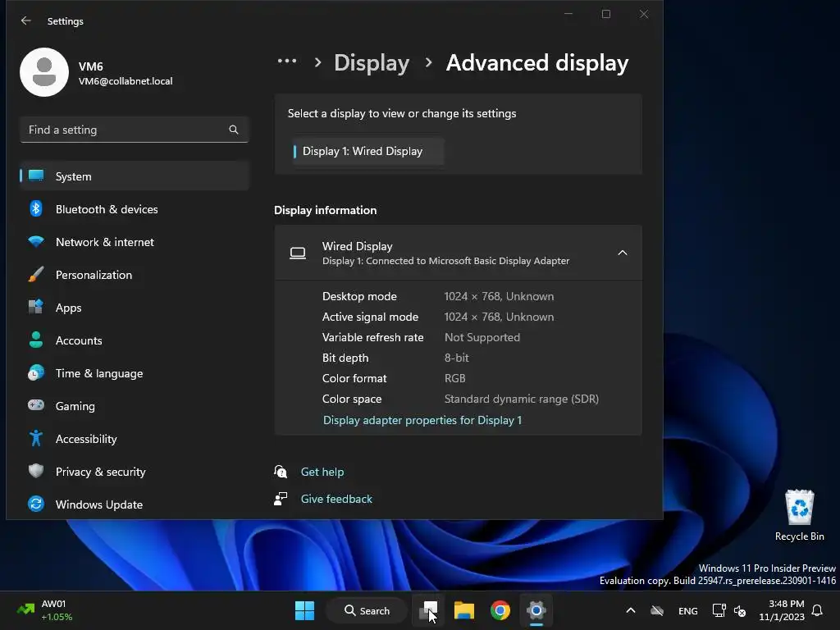Minimize the Settings window
This screenshot has height=630, width=840.
pos(569,14)
